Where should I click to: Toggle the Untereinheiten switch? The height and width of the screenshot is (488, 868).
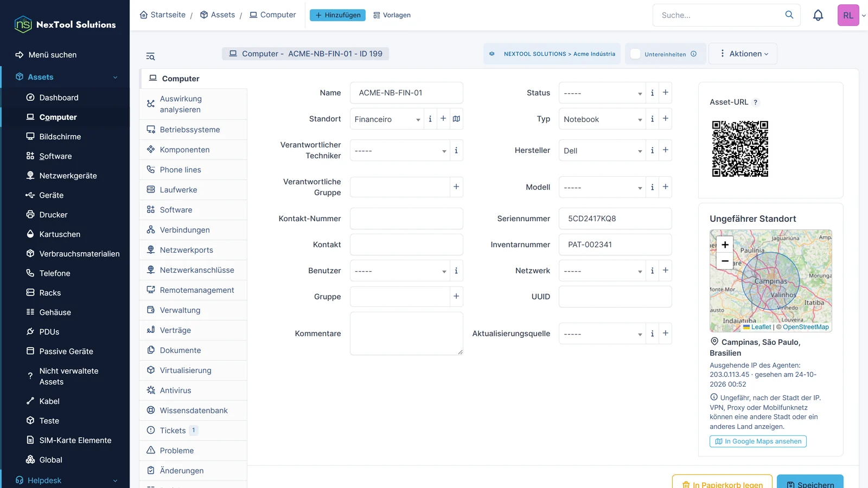point(635,54)
